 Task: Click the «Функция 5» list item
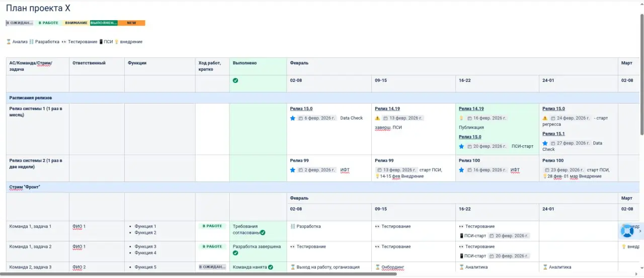tap(145, 267)
